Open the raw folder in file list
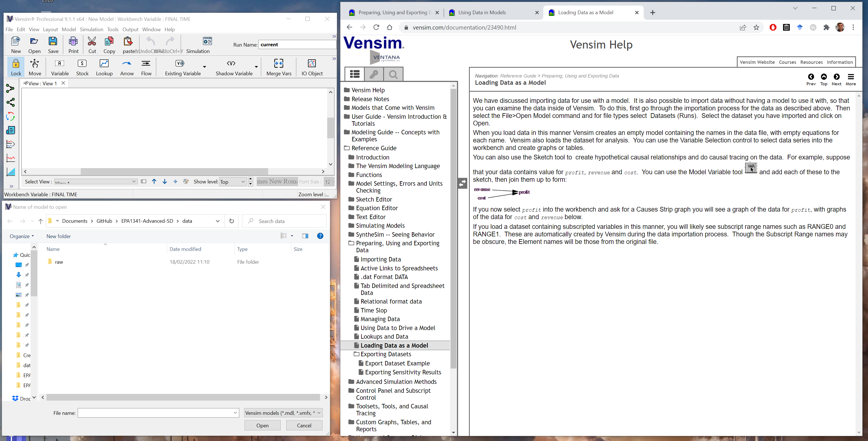Image resolution: width=868 pixels, height=441 pixels. (x=59, y=262)
